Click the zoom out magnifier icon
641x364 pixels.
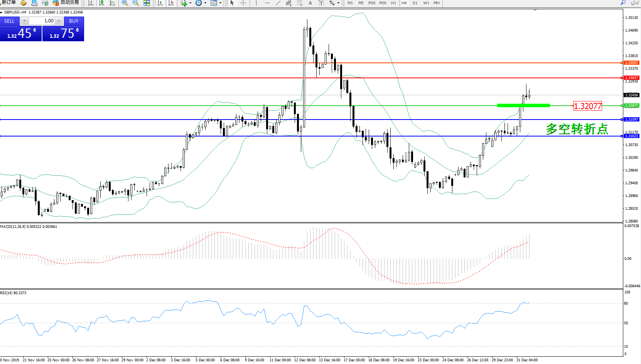135,3
